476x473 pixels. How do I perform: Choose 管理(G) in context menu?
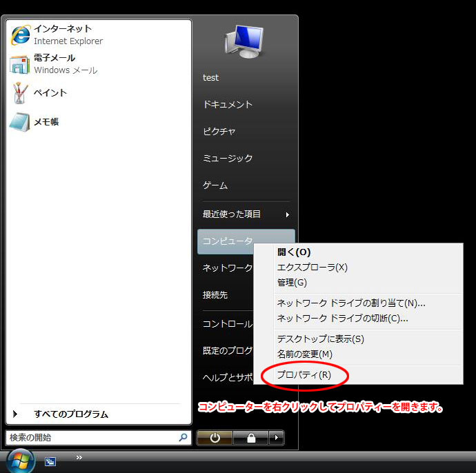pyautogui.click(x=358, y=283)
